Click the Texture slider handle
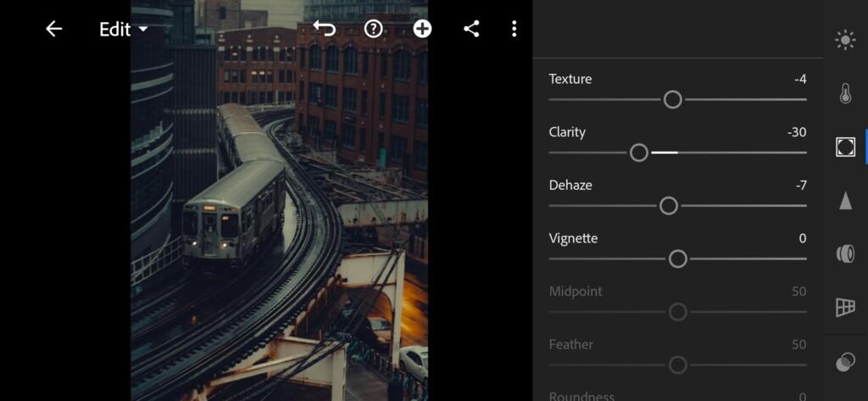This screenshot has width=868, height=401. (x=672, y=100)
